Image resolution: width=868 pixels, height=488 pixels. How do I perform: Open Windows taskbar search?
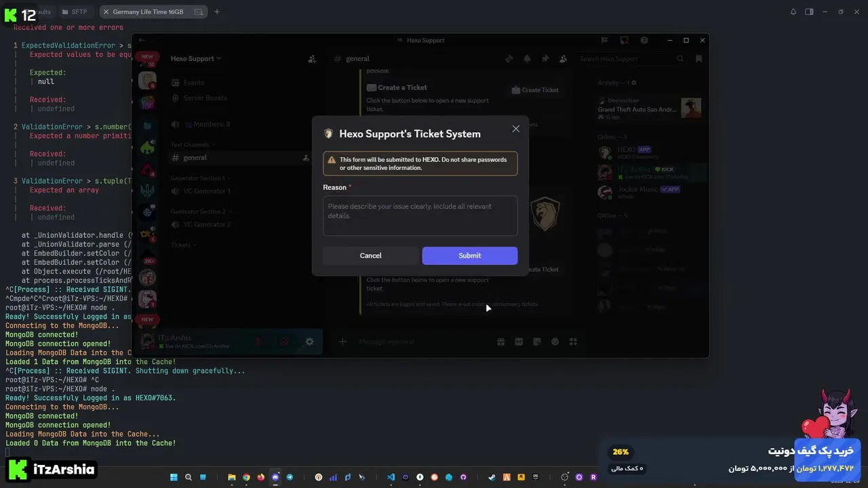point(189,477)
